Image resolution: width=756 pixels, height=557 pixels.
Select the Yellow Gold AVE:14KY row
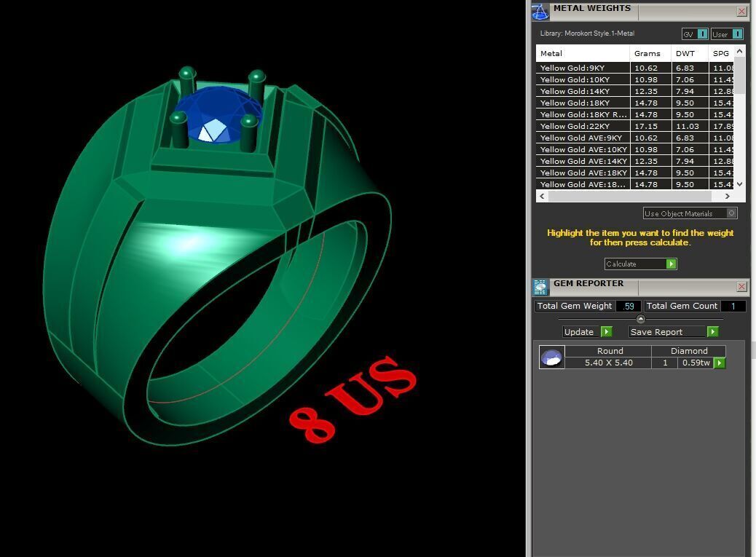pyautogui.click(x=634, y=161)
